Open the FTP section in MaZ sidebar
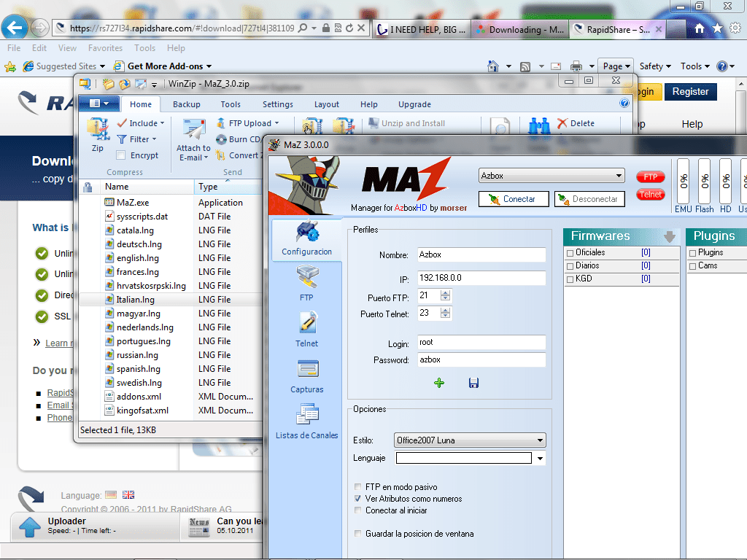The image size is (747, 560). tap(307, 284)
